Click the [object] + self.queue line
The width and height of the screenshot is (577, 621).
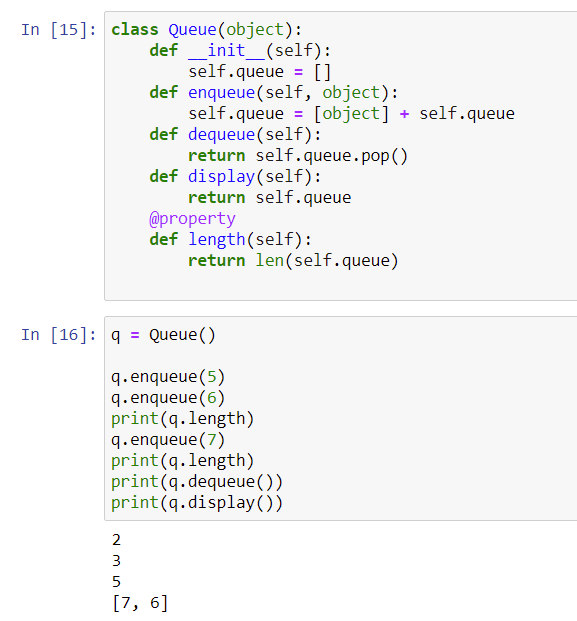pos(351,114)
